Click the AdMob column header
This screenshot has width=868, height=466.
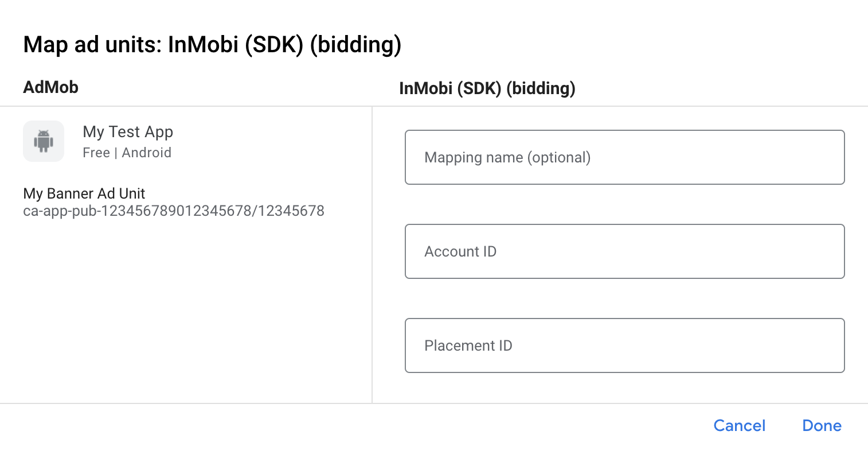click(x=50, y=87)
